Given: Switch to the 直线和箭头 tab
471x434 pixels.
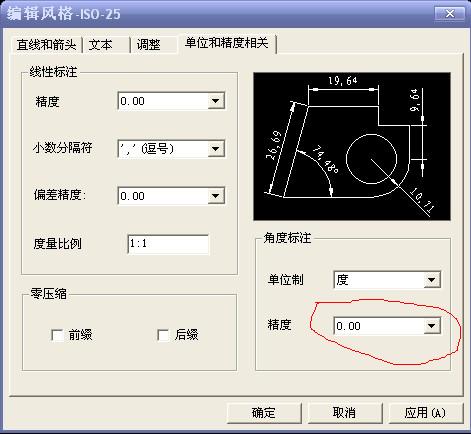Looking at the screenshot, I should (47, 45).
